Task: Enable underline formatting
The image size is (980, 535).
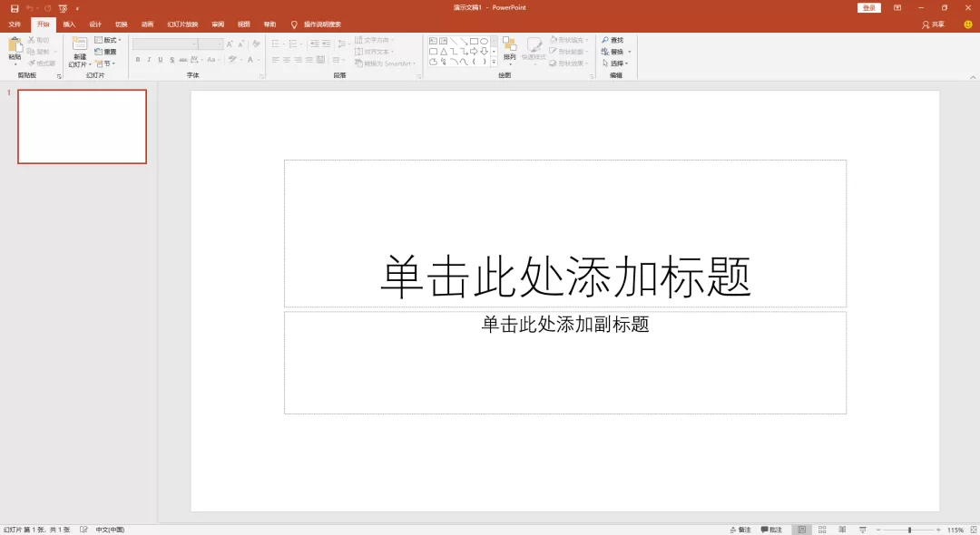Action: point(161,60)
